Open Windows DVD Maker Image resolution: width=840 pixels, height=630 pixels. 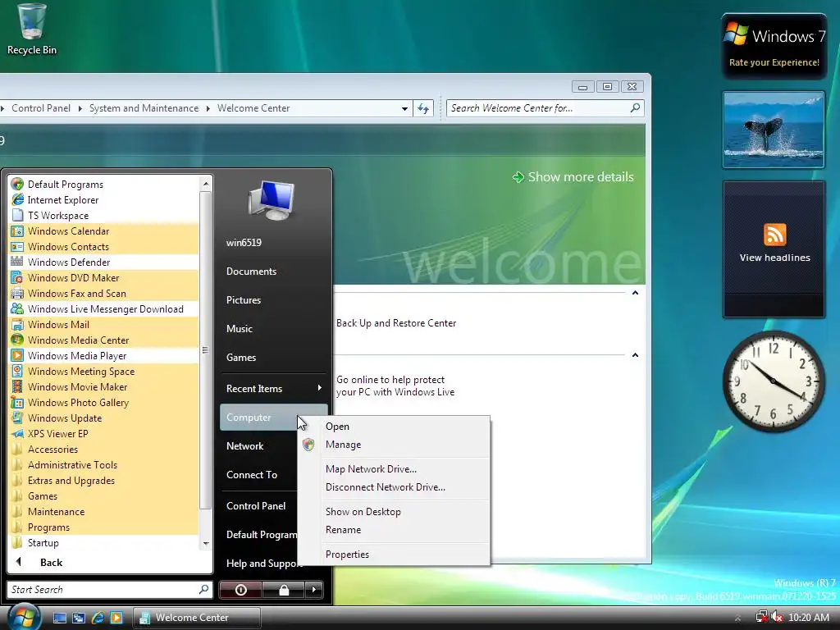73,277
